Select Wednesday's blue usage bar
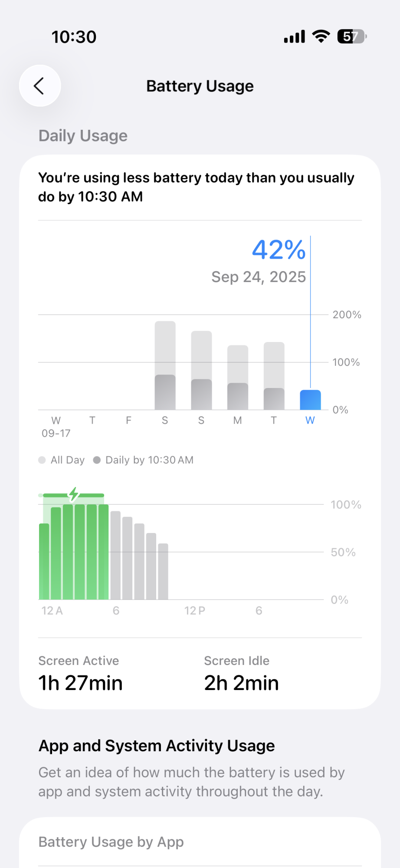The image size is (400, 868). [x=310, y=400]
